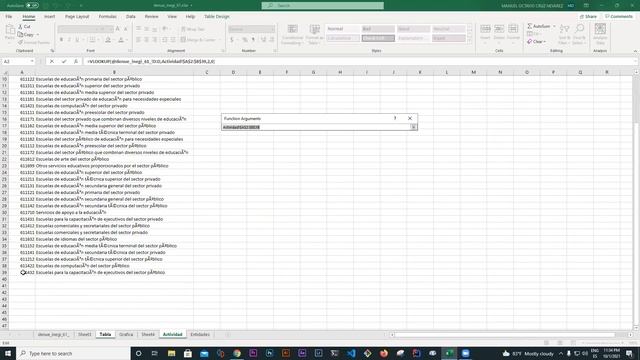Screen dimensions: 640x360
Task: Click the horizontal scrollbar at bottom
Action: tap(504, 335)
